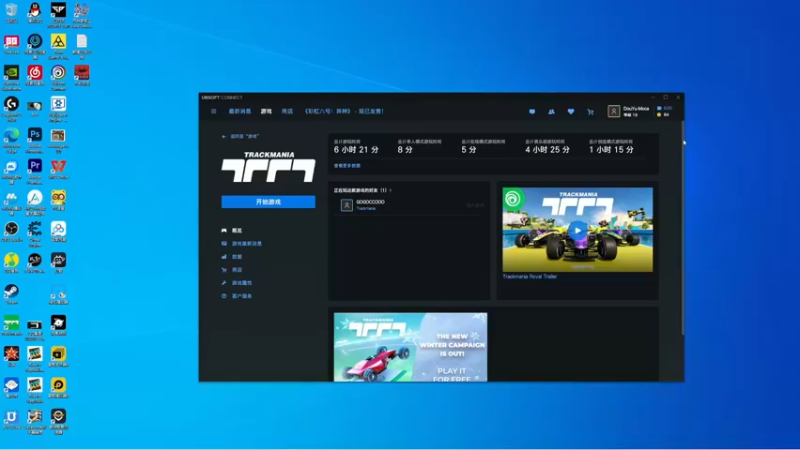Open the news tab in top navigation
The width and height of the screenshot is (800, 450).
click(x=240, y=111)
